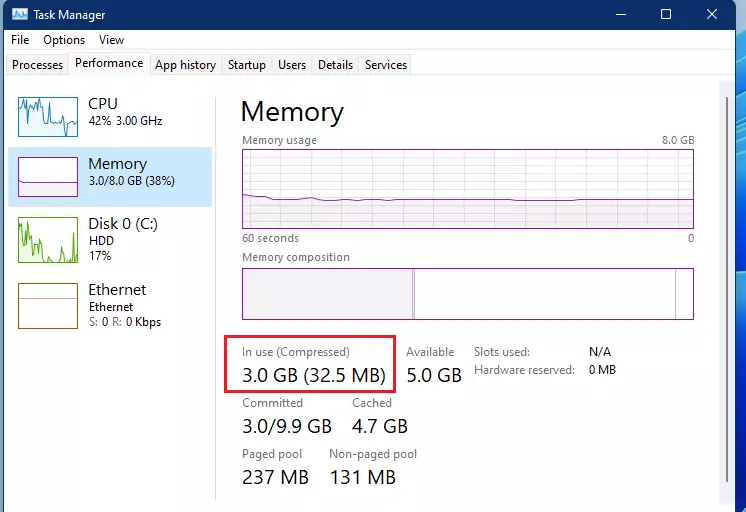
Task: Switch to the App history tab
Action: 185,65
